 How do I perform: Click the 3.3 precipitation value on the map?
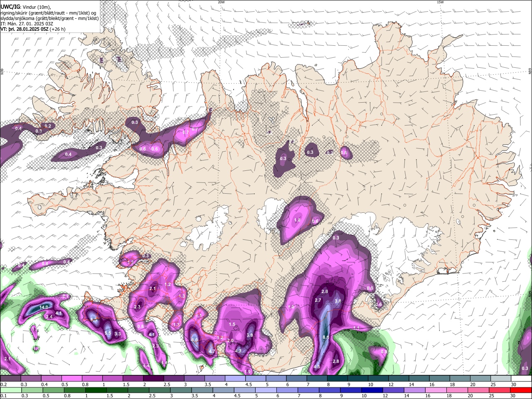(118, 334)
